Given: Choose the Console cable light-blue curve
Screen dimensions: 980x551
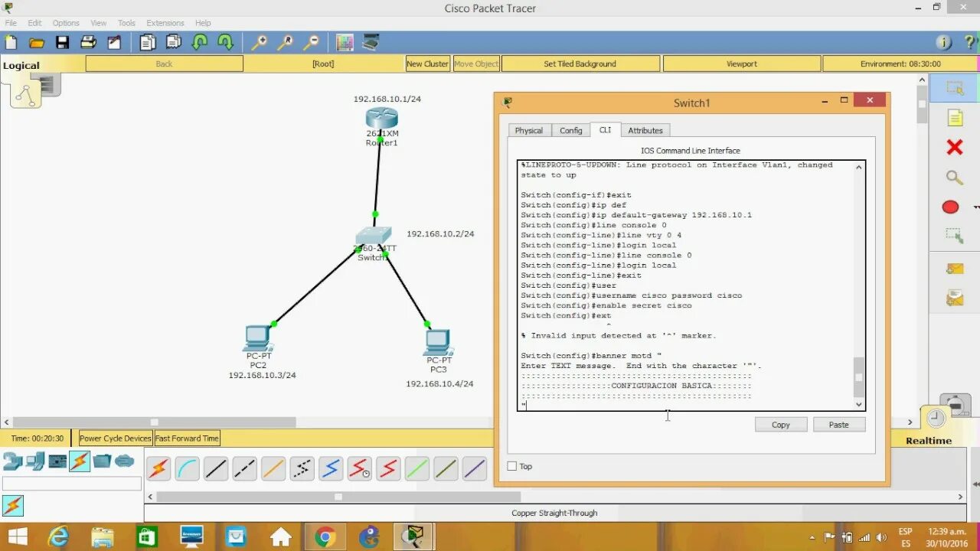Looking at the screenshot, I should click(x=188, y=468).
